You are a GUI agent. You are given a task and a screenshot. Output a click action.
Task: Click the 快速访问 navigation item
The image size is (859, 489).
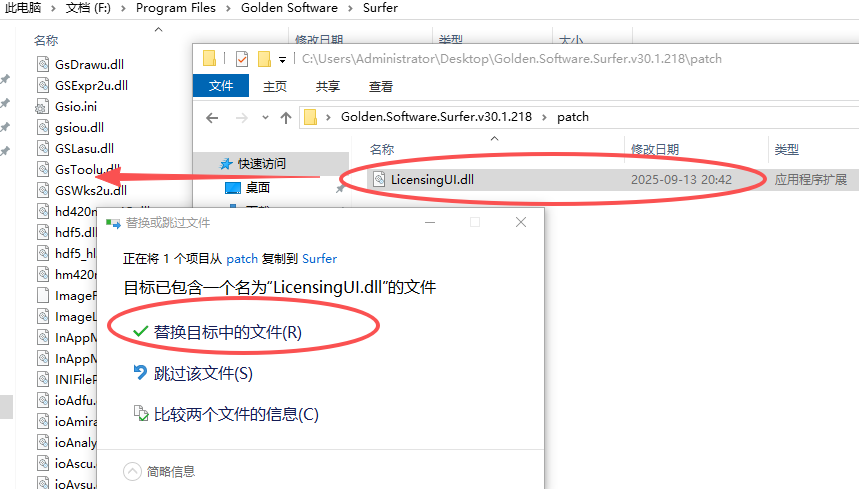(x=261, y=164)
